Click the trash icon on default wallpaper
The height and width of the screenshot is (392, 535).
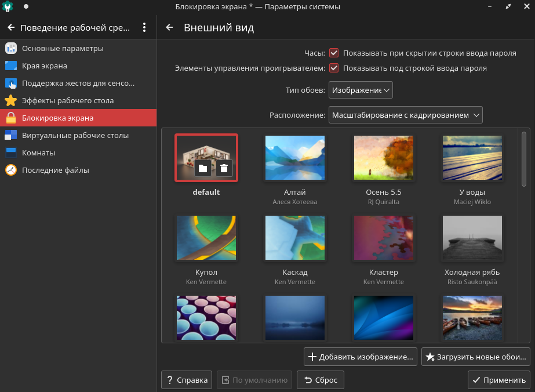[x=224, y=168]
